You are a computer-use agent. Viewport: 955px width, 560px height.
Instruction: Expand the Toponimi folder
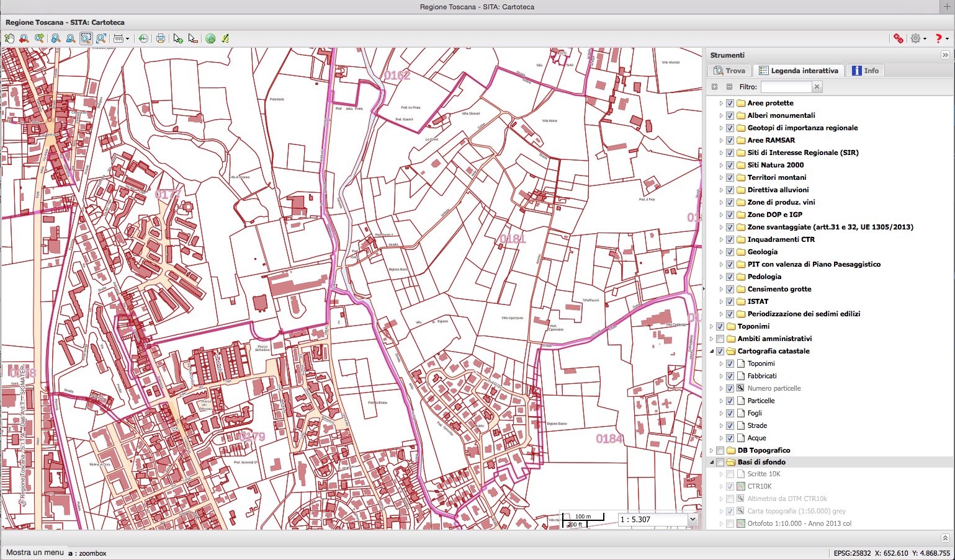712,326
